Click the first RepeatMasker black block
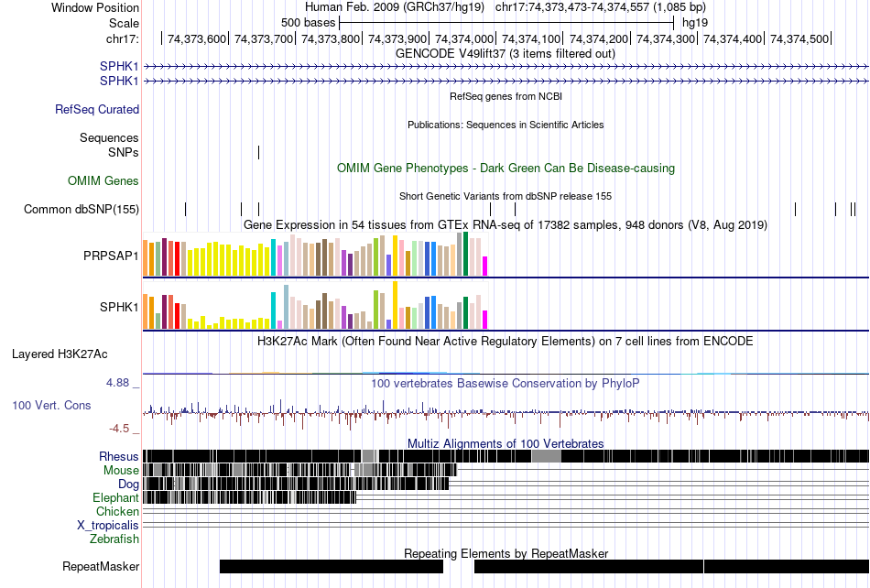Viewport: 870px width, 588px height. tap(332, 566)
